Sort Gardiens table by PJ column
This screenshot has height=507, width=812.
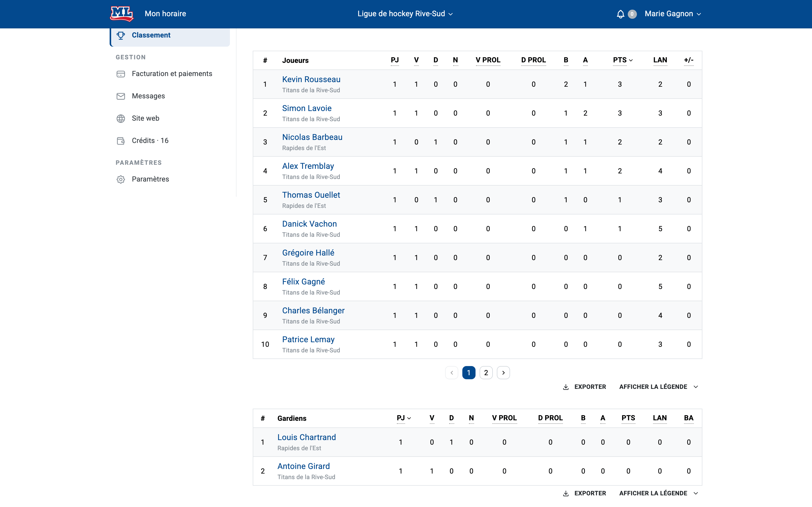pos(404,418)
